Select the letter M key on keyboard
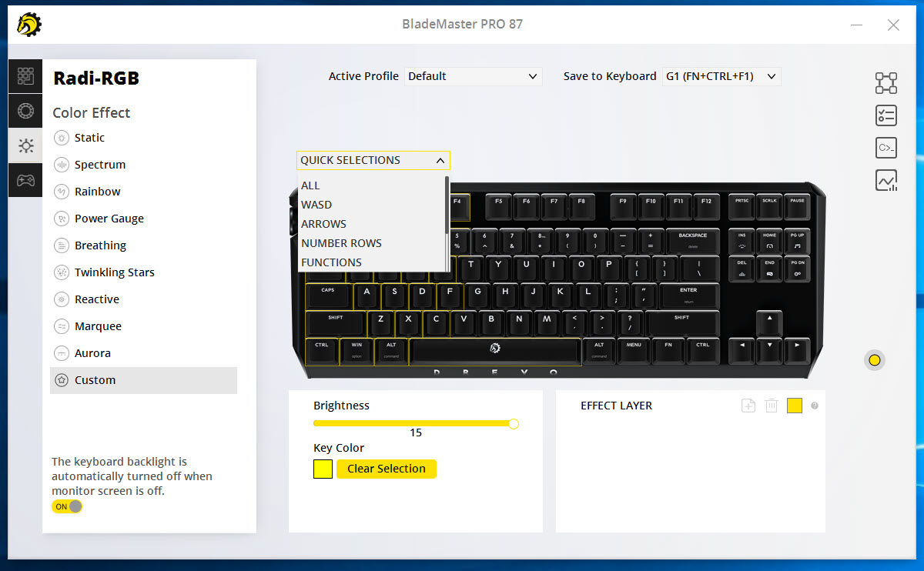 click(547, 322)
